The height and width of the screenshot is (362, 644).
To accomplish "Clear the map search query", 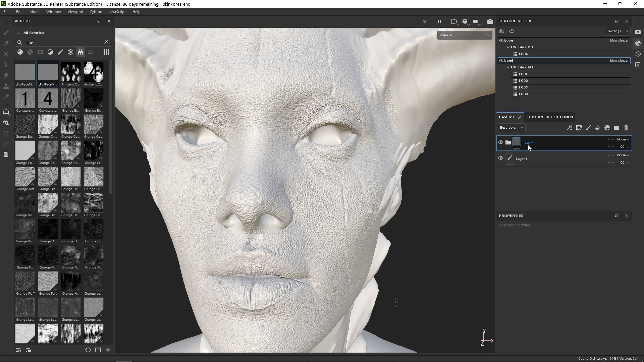I will (x=106, y=42).
